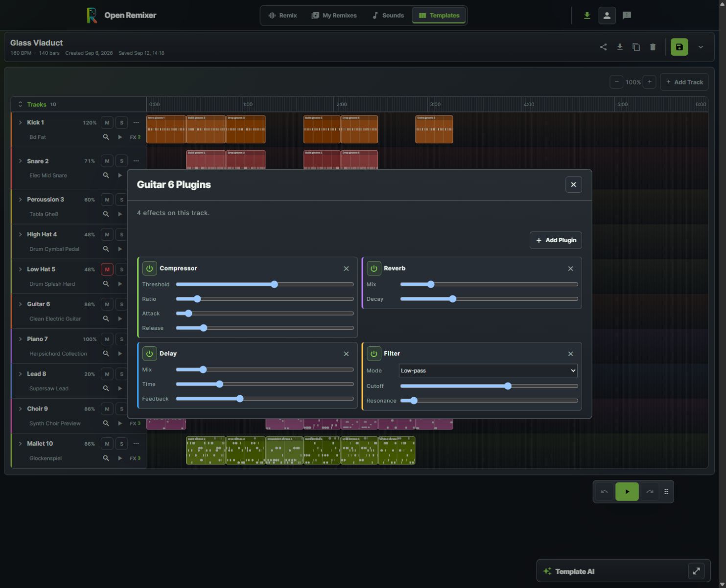This screenshot has height=588, width=726.
Task: Click the share template icon
Action: click(x=603, y=47)
